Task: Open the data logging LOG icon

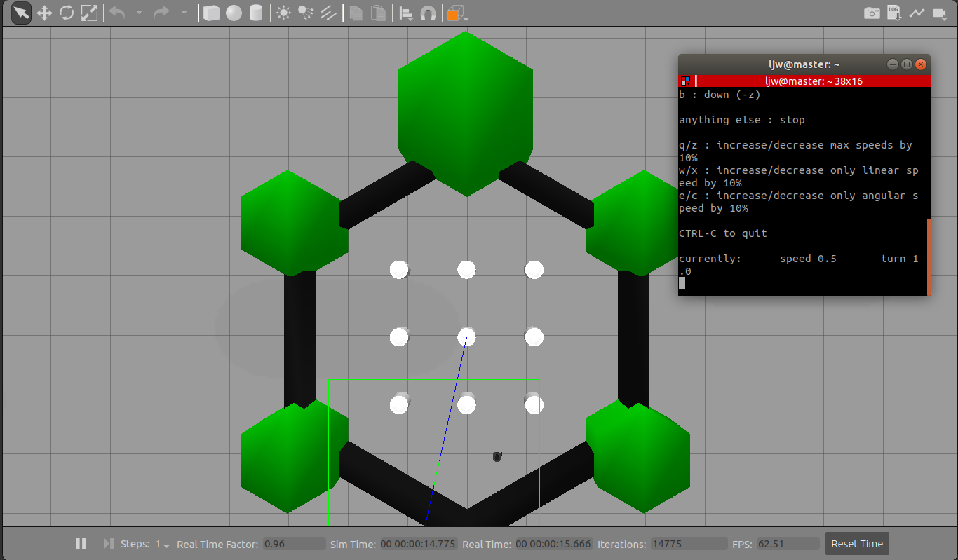Action: click(894, 13)
